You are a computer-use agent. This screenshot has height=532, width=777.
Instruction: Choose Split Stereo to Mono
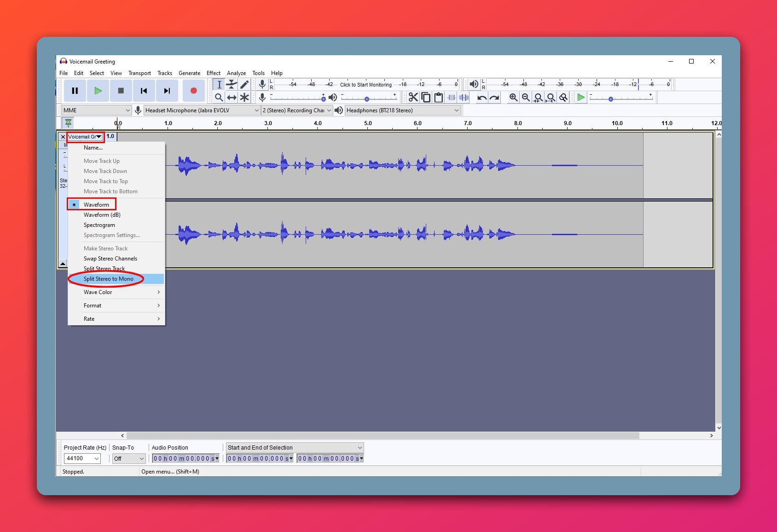[x=116, y=279]
